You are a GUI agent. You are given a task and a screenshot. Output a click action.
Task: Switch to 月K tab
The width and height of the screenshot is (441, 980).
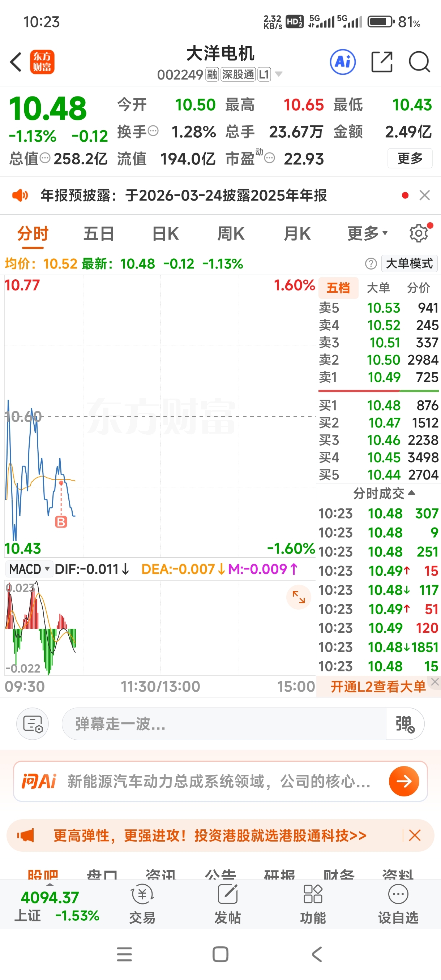(297, 233)
